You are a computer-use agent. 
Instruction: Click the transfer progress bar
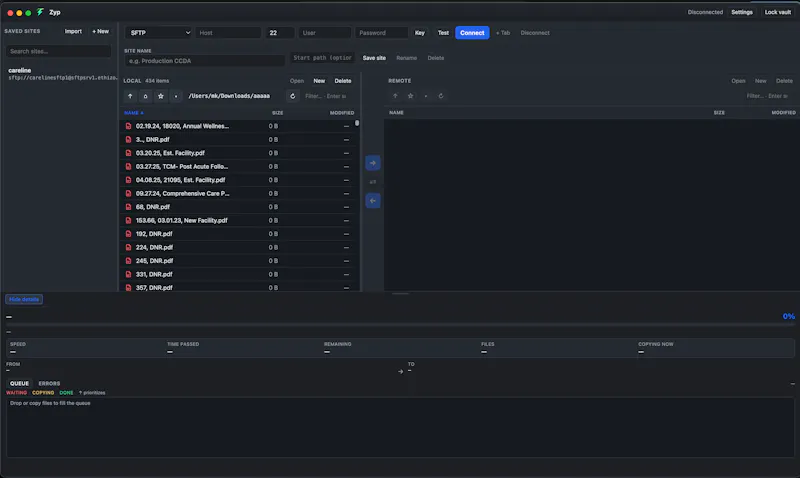tap(401, 324)
